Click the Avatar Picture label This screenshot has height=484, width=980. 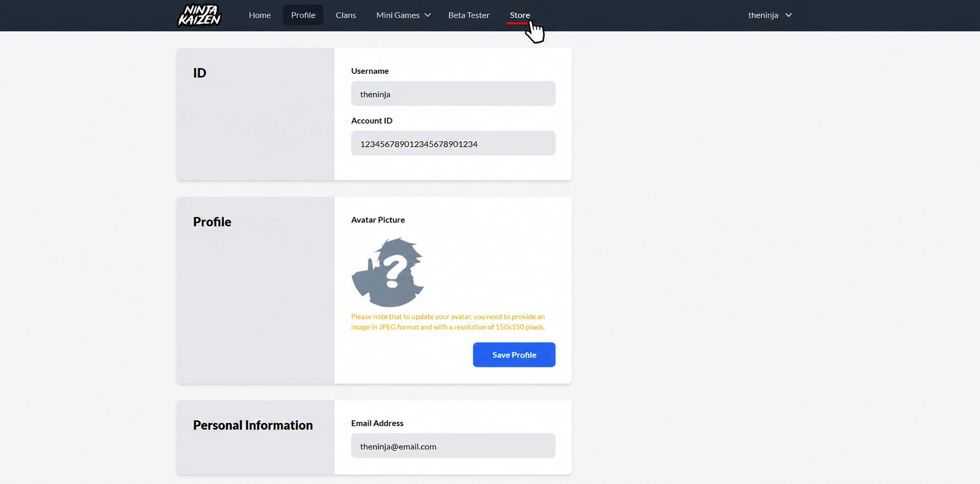point(378,220)
